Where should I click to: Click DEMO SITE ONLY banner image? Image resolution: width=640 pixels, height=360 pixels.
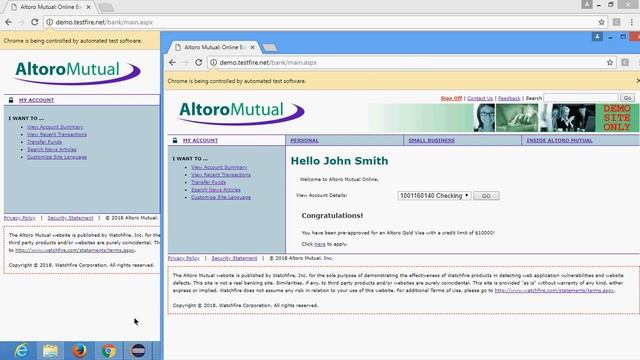[x=617, y=118]
